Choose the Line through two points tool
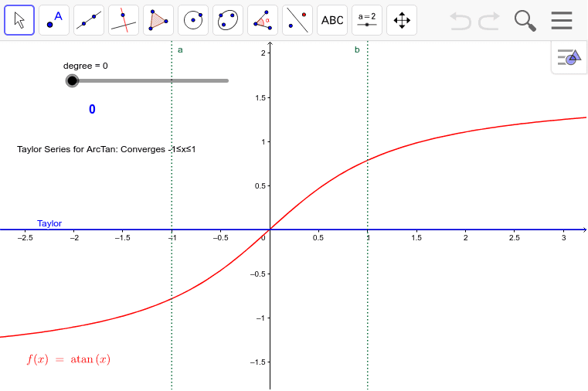The image size is (588, 391). tap(89, 20)
